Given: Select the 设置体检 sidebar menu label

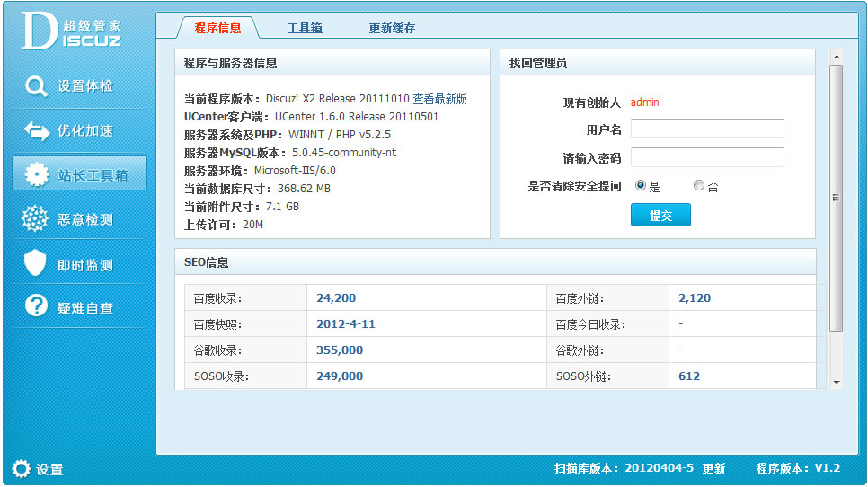Looking at the screenshot, I should pos(85,86).
